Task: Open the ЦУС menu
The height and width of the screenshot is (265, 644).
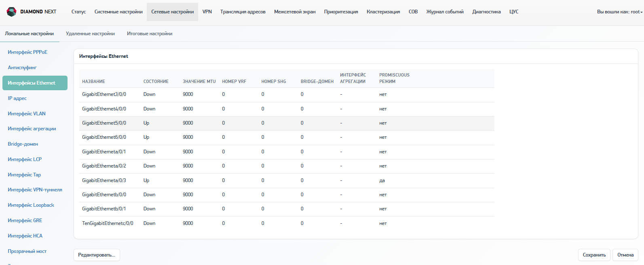Action: click(514, 12)
